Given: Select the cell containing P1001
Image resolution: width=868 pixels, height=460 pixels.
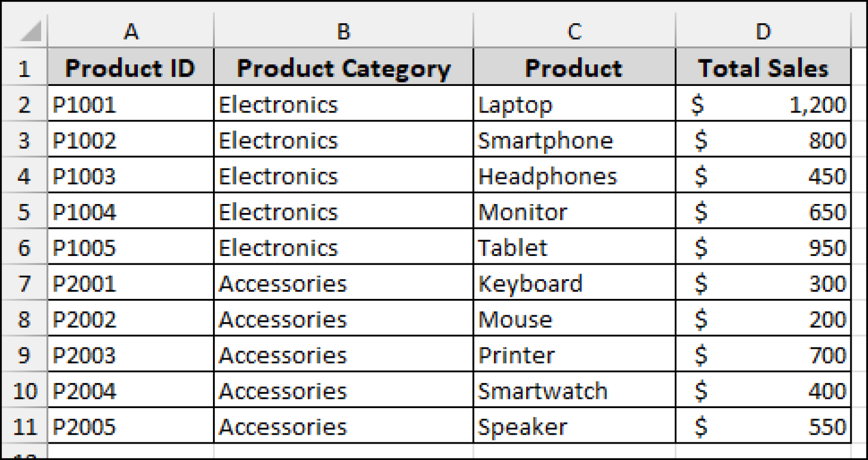Looking at the screenshot, I should [x=131, y=104].
